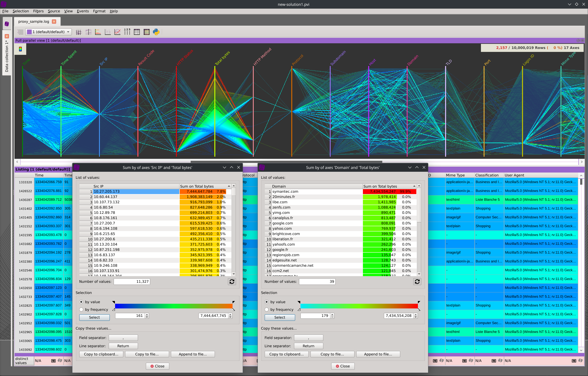Click the rainbow color gradient icon
Screen dimensions: 588x376
(21, 49)
